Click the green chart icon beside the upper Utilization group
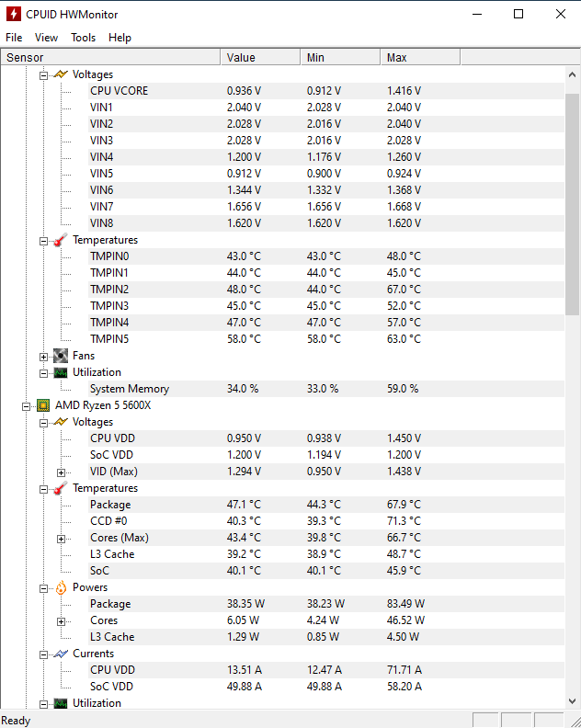The height and width of the screenshot is (728, 581). pyautogui.click(x=61, y=373)
